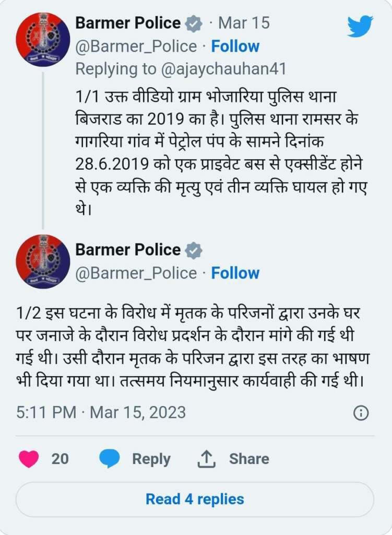Open the @ajaychauhan41 profile mention
Image resolution: width=392 pixels, height=535 pixels.
click(x=223, y=68)
